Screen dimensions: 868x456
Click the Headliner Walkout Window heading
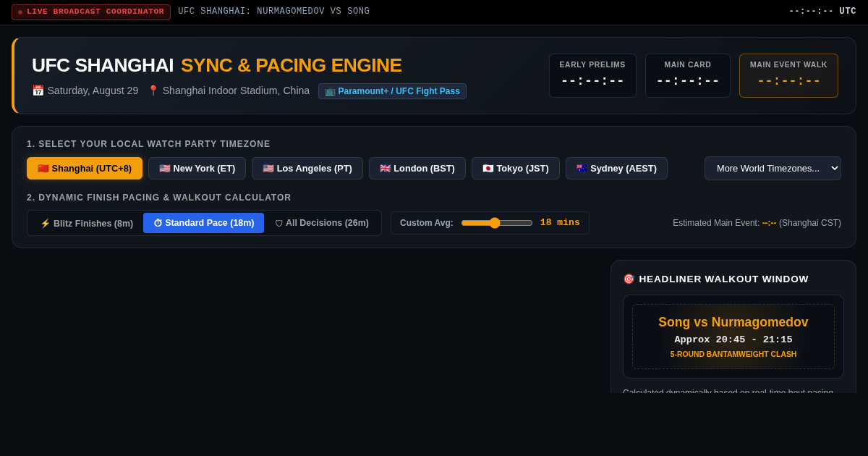724,279
